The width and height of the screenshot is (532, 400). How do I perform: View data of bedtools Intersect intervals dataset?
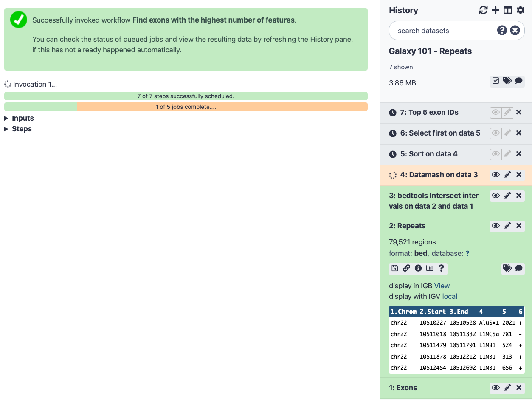(495, 196)
